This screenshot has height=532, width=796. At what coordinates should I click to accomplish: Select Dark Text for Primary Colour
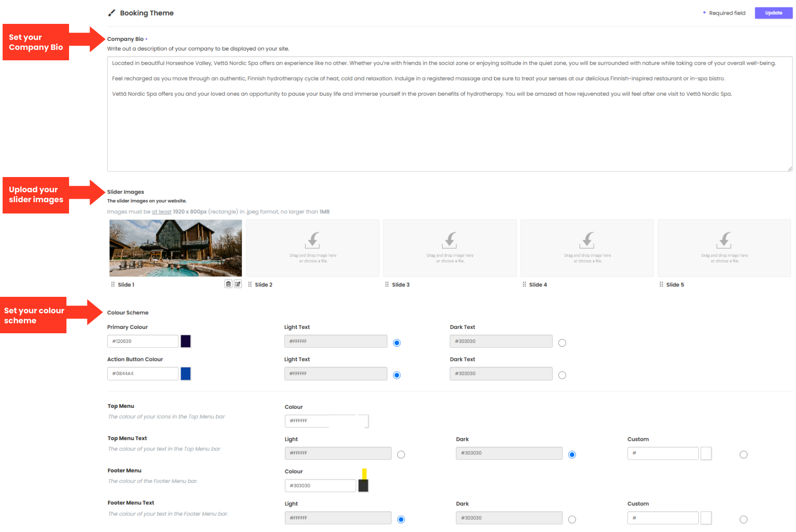(x=562, y=343)
